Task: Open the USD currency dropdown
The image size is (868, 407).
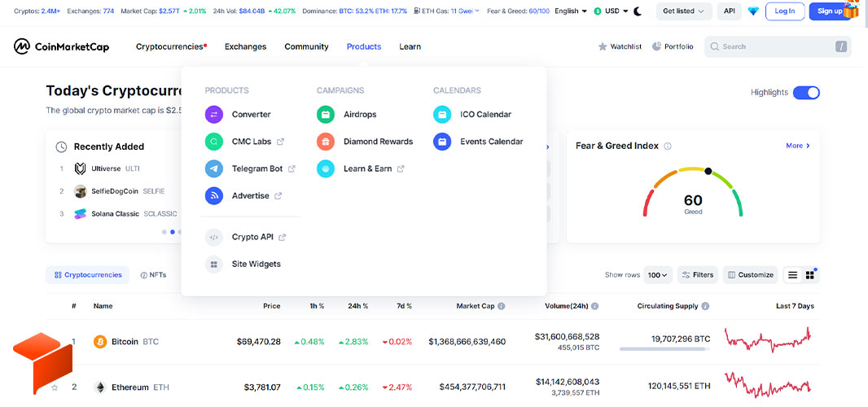Action: [612, 11]
